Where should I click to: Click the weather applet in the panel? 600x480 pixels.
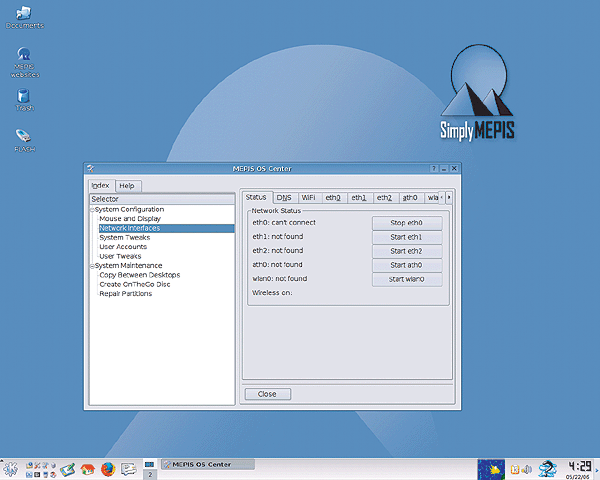coord(491,469)
